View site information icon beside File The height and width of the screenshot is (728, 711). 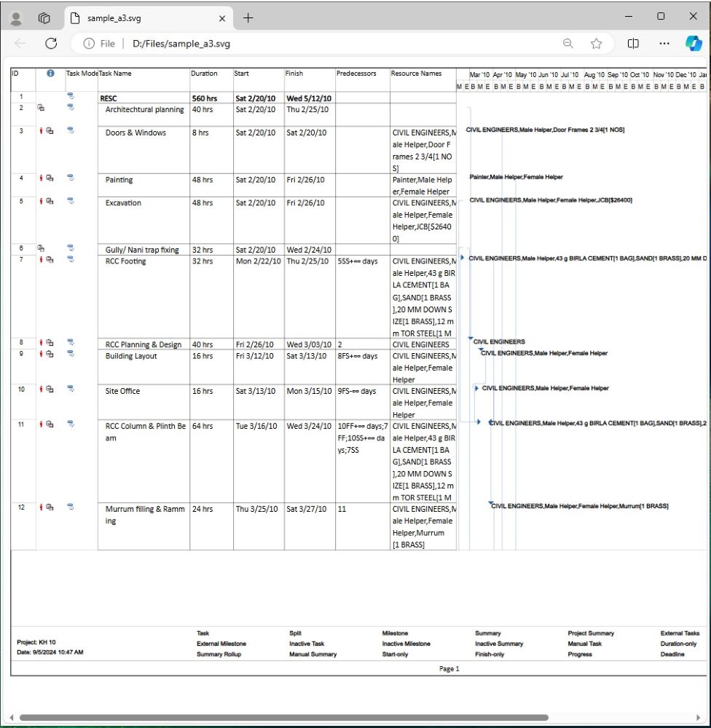point(89,44)
